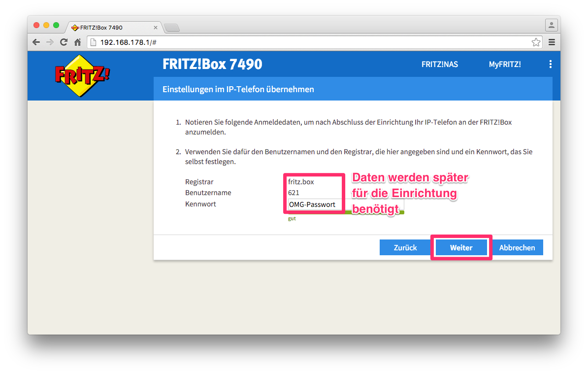Open FRITZ!NAS from the header
588x374 pixels.
click(439, 65)
